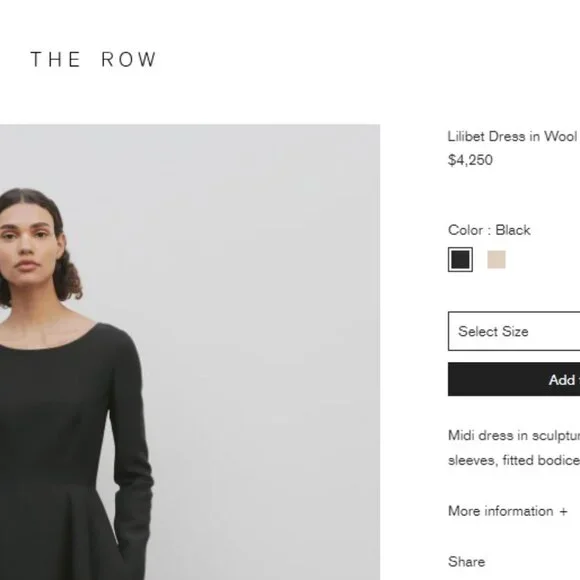Open the model product photo
580x580 pixels.
tap(190, 352)
